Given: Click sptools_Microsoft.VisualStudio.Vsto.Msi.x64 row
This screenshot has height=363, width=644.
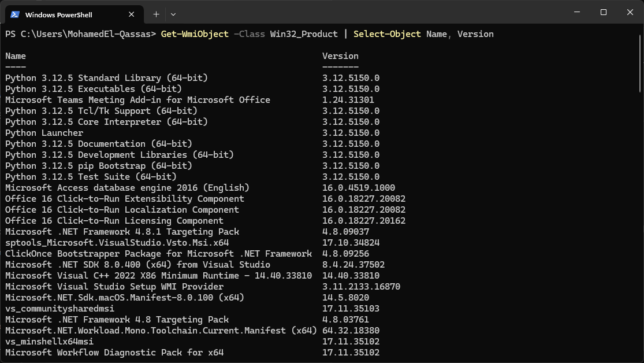Looking at the screenshot, I should pyautogui.click(x=117, y=243).
